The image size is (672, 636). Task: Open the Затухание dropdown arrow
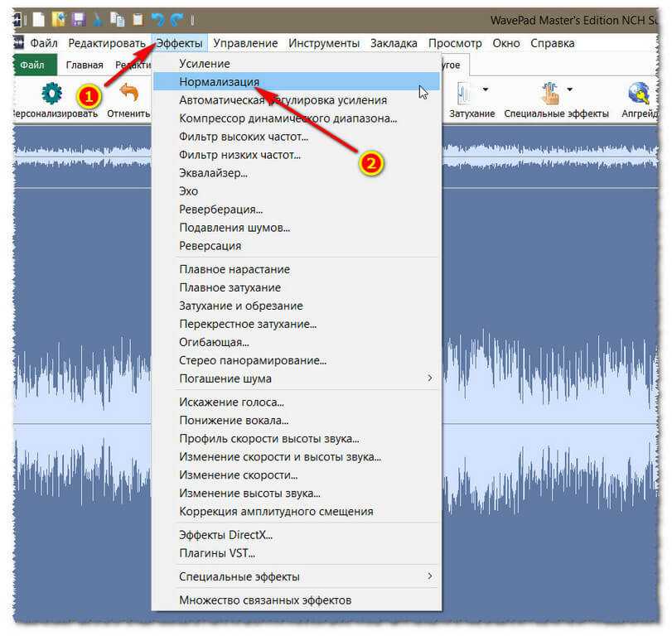pos(485,89)
